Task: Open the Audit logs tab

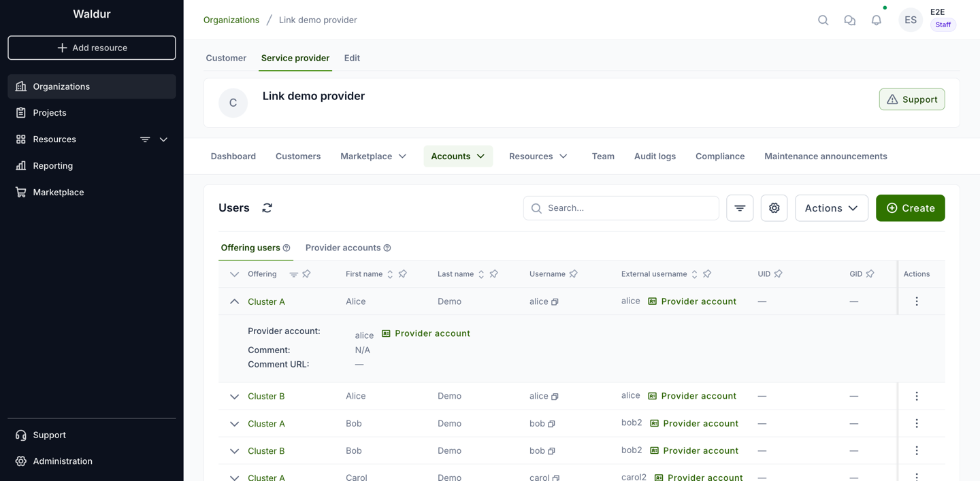Action: (655, 156)
